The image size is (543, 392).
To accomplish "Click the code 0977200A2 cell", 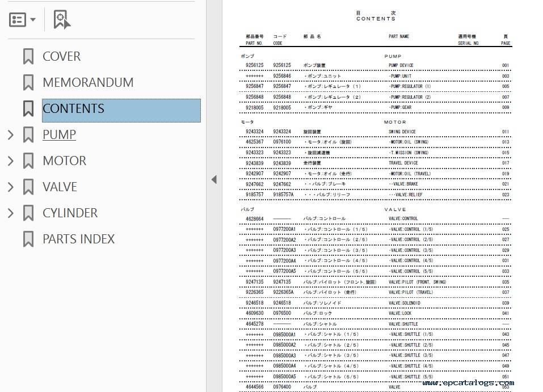I will point(284,239).
